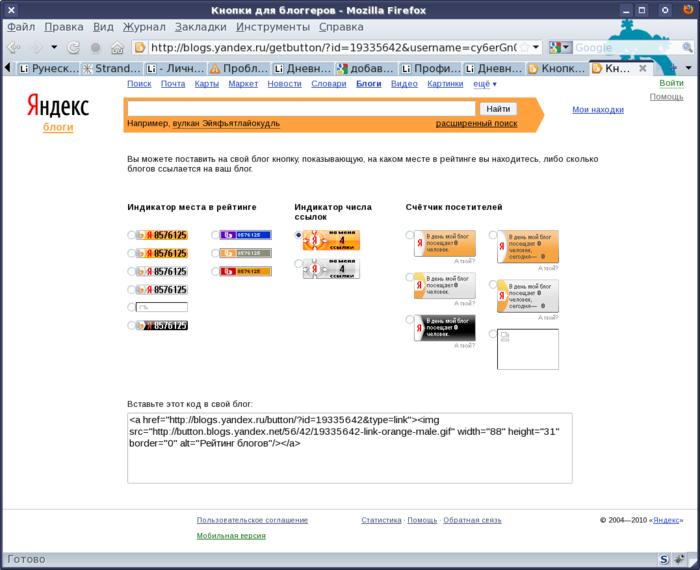This screenshot has width=700, height=570.
Task: Expand the address bar URL dropdown
Action: tap(536, 47)
